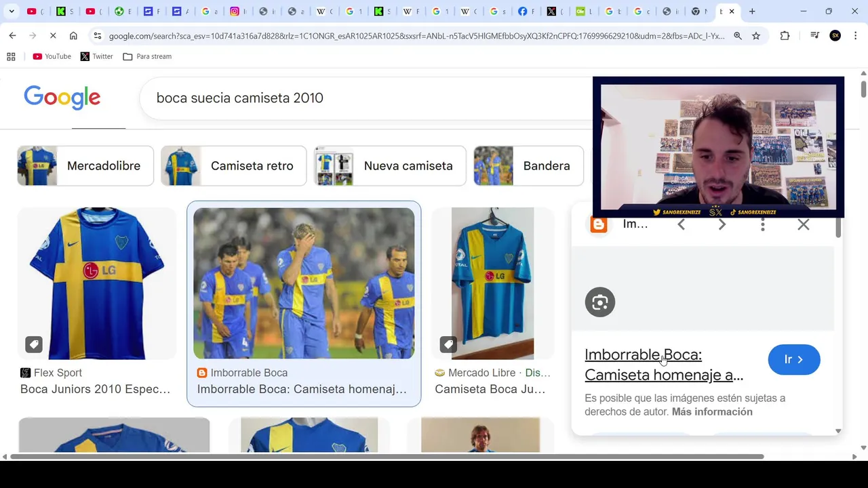Open the Flex Sport jersey image

(x=96, y=283)
